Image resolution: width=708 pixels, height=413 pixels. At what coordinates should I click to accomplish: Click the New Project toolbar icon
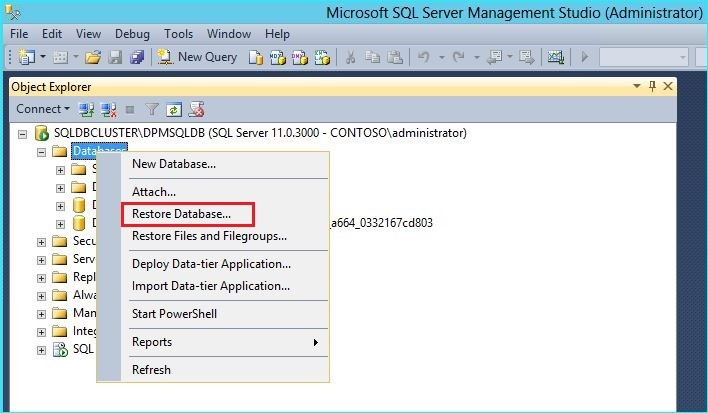pyautogui.click(x=26, y=57)
